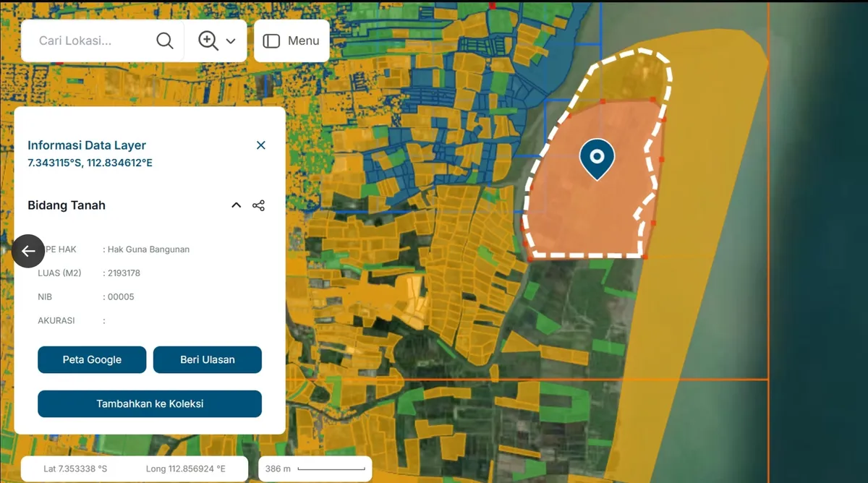Click the Lat/Long coordinate readout at the bottom
Screen dimensions: 868x483
pos(135,469)
